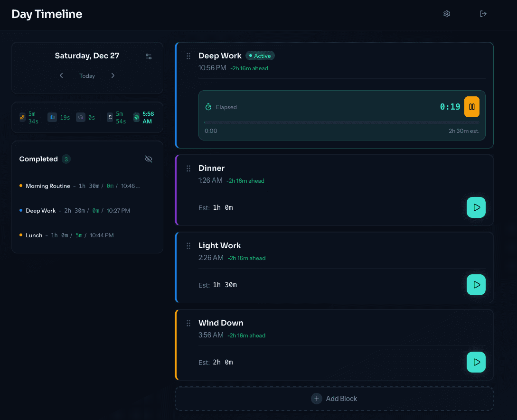Select the completed Morning Routine entry
Image resolution: width=517 pixels, height=420 pixels.
coord(48,186)
